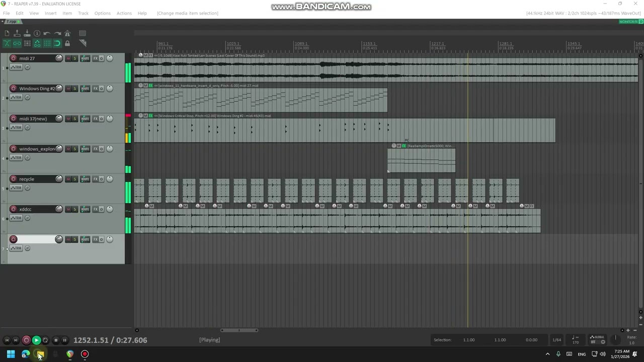Image resolution: width=644 pixels, height=362 pixels.
Task: Mute the recycle track
Action: (68, 179)
